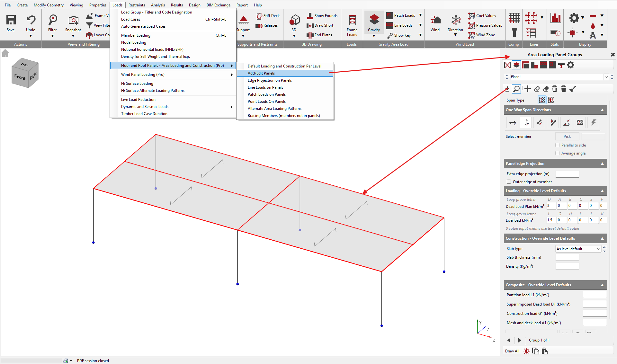Click the Undo arrow icon
This screenshot has height=364, width=617.
point(31,20)
